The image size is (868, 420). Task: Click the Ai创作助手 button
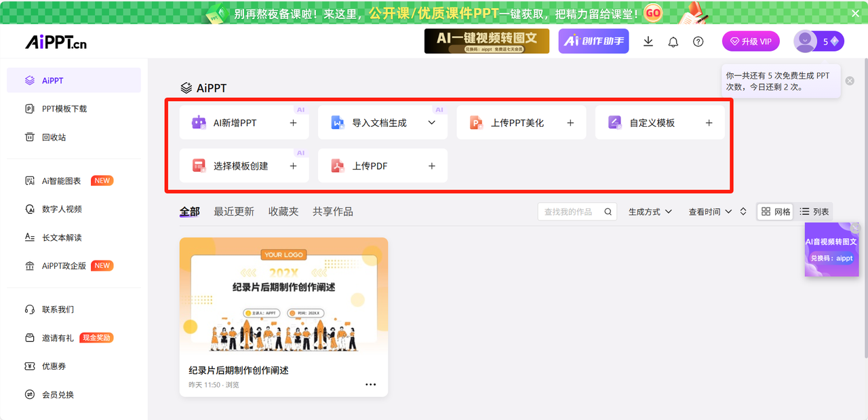pyautogui.click(x=593, y=41)
